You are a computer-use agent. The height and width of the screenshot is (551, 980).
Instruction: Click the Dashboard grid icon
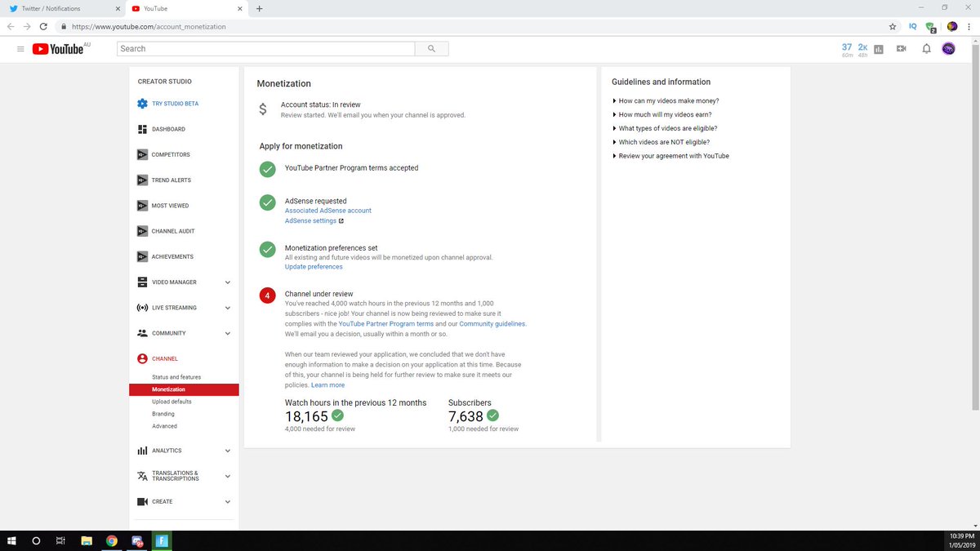[x=142, y=129]
